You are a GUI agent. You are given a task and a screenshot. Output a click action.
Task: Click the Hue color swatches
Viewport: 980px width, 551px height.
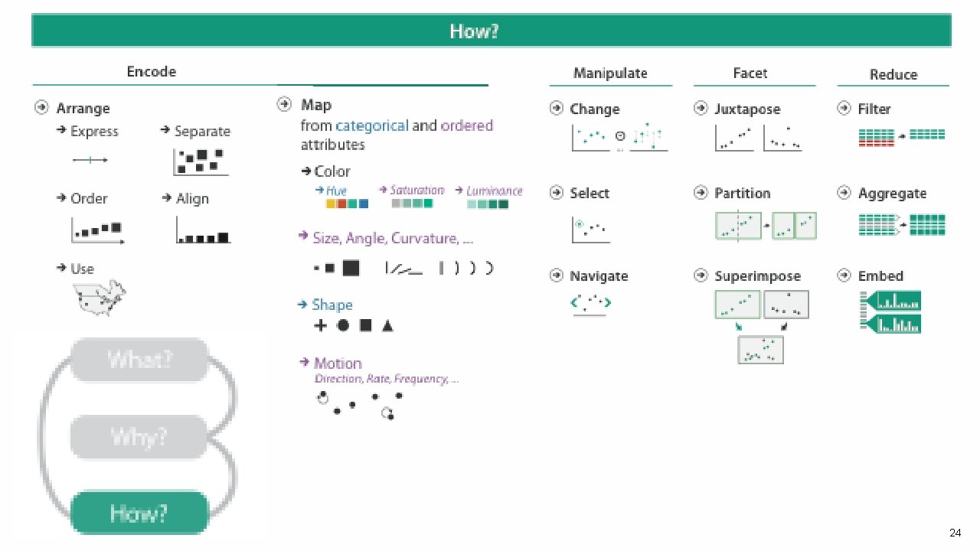click(347, 204)
